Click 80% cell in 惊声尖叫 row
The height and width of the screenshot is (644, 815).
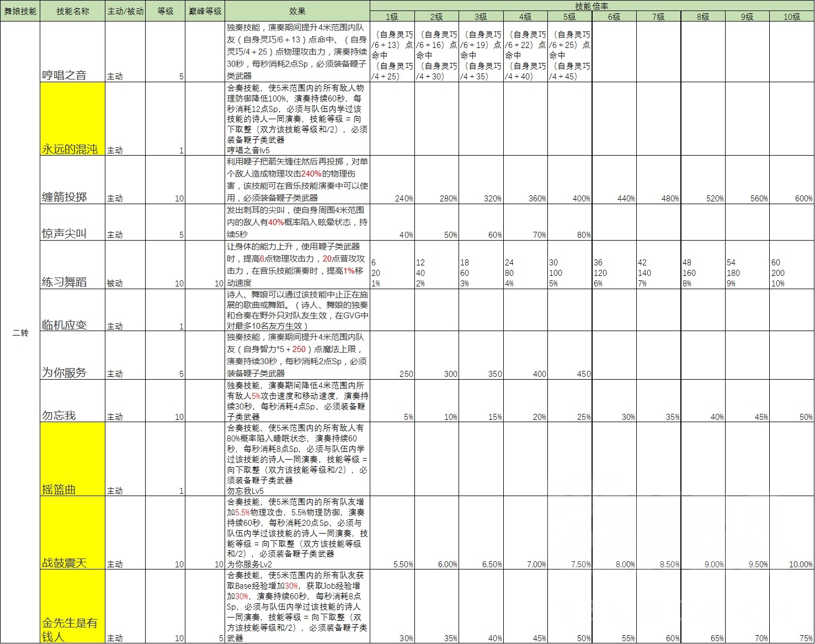pyautogui.click(x=569, y=222)
